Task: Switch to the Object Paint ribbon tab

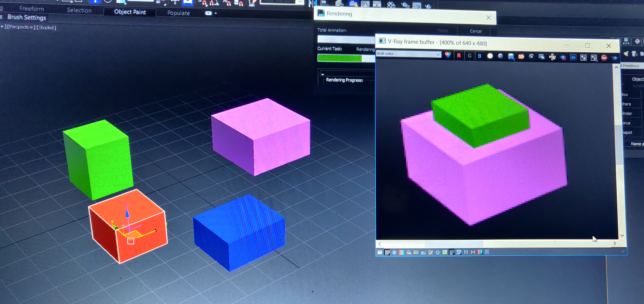Action: point(130,12)
